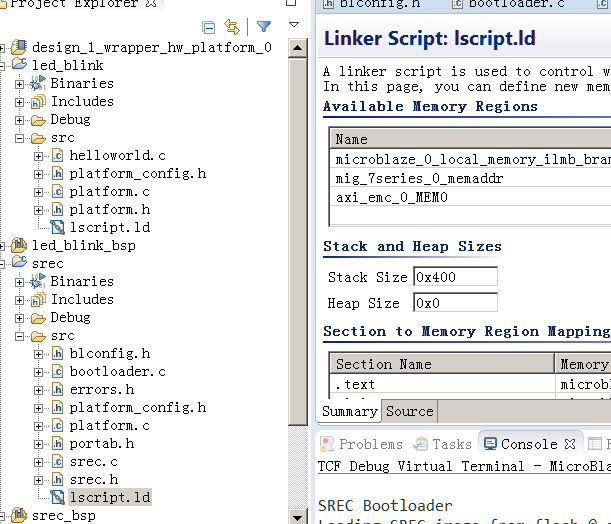The height and width of the screenshot is (524, 611).
Task: Expand srec.h node
Action: pyautogui.click(x=38, y=480)
